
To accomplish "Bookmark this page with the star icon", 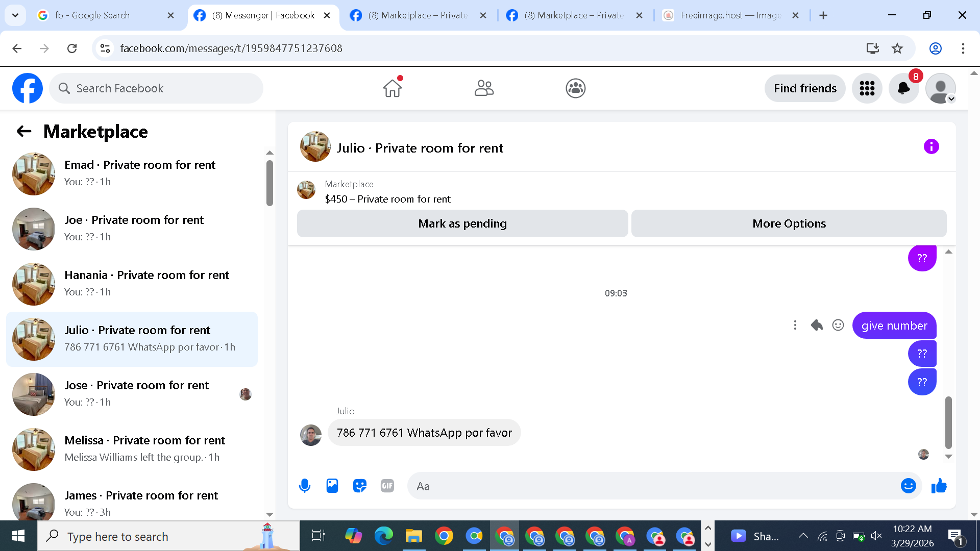I will coord(897,48).
